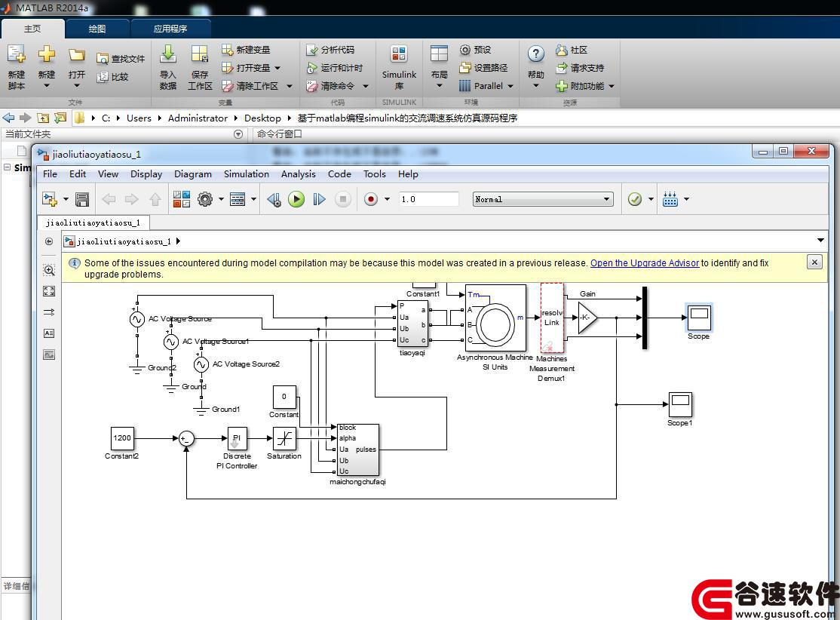This screenshot has width=840, height=620.
Task: Click the Save icon in the Simulink toolbar
Action: [x=82, y=199]
